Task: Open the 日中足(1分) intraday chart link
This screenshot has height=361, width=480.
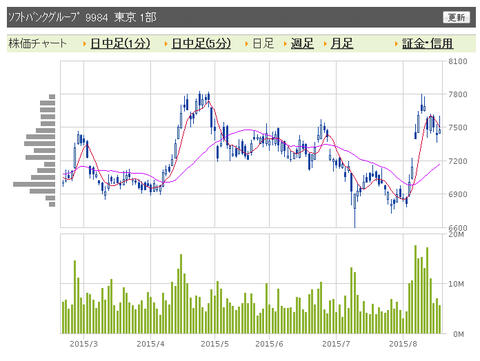Action: (120, 43)
